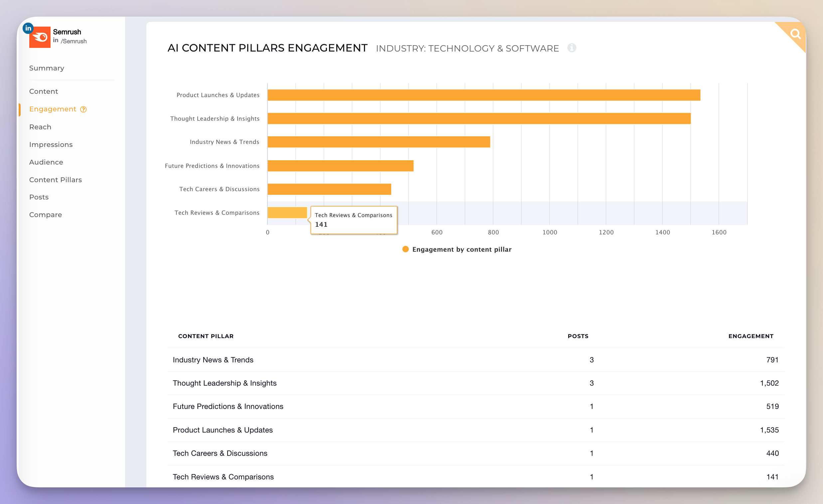Open the Compare section
The height and width of the screenshot is (504, 823).
46,215
